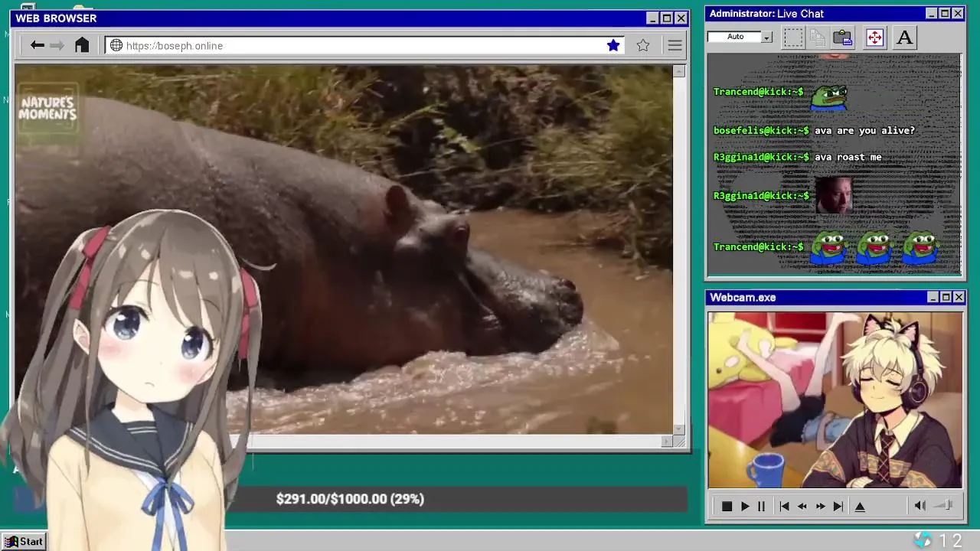
Task: Skip to next track in Webcam.exe
Action: (838, 507)
